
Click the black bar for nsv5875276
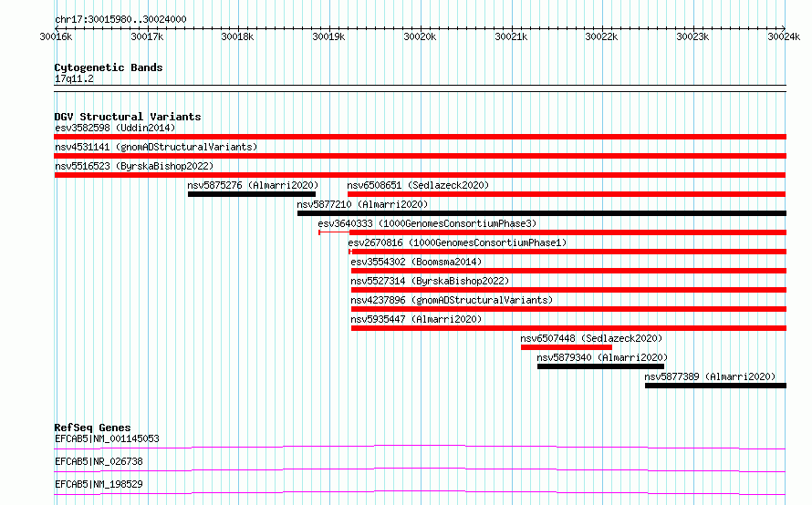tap(252, 194)
